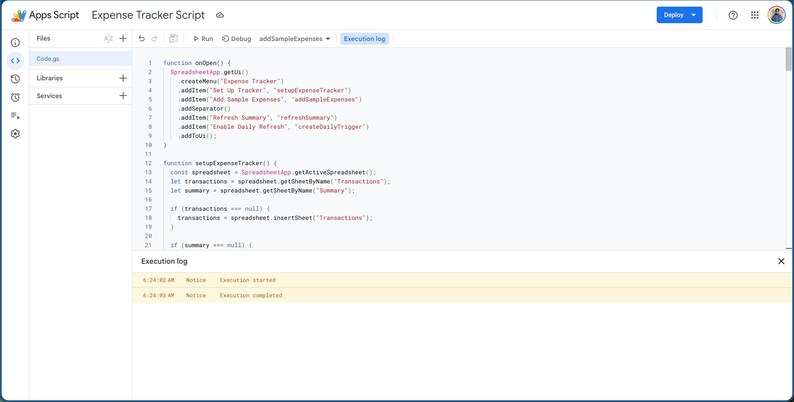Add a new file with plus icon
The height and width of the screenshot is (402, 794).
[123, 38]
